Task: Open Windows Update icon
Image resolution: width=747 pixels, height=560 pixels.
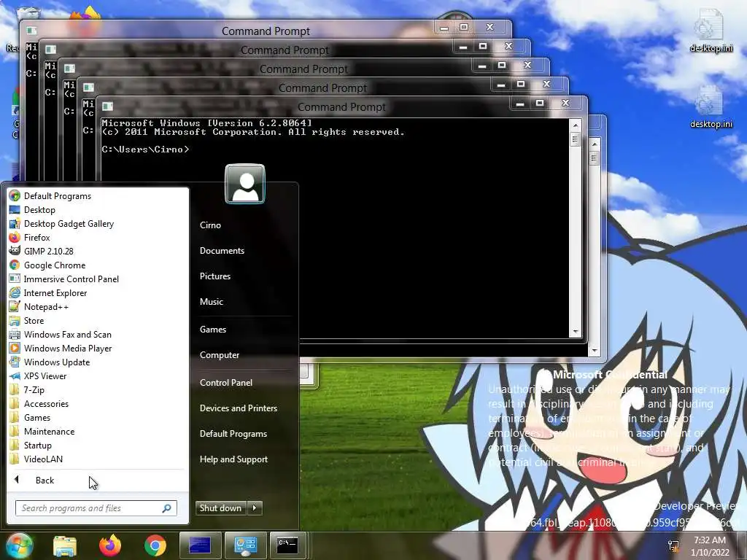Action: pos(15,362)
